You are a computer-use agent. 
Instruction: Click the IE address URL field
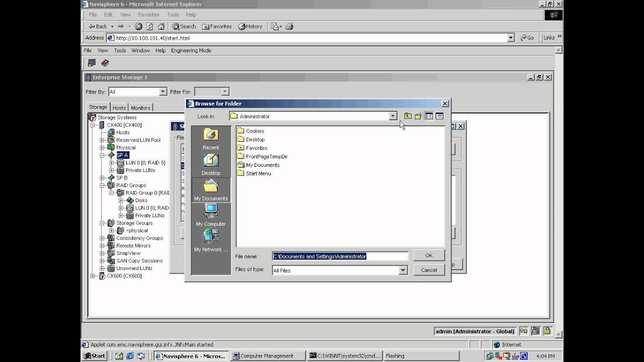click(307, 38)
